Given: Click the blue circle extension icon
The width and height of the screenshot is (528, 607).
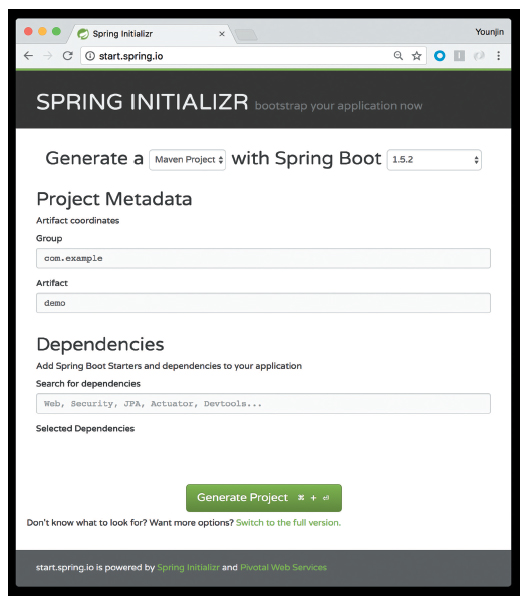Looking at the screenshot, I should (439, 56).
